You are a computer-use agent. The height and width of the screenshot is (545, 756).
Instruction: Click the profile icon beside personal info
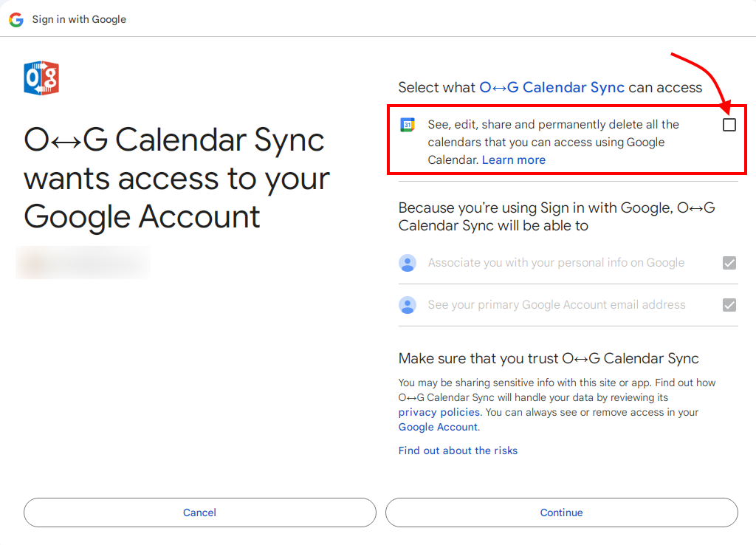coord(408,263)
